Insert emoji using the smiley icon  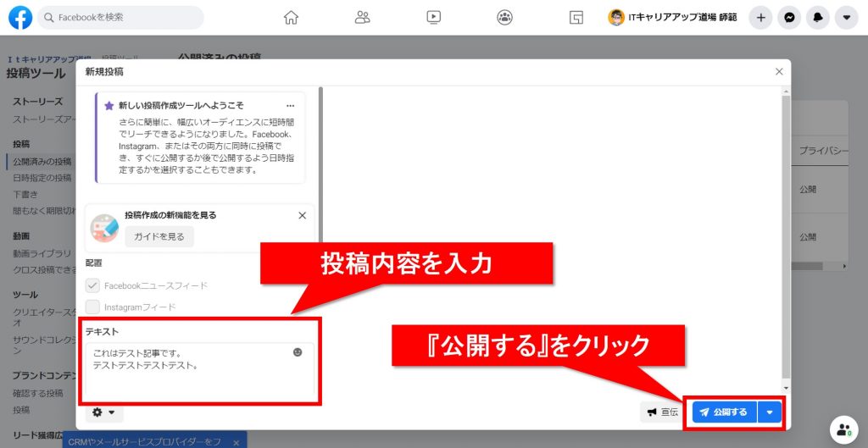[x=298, y=351]
